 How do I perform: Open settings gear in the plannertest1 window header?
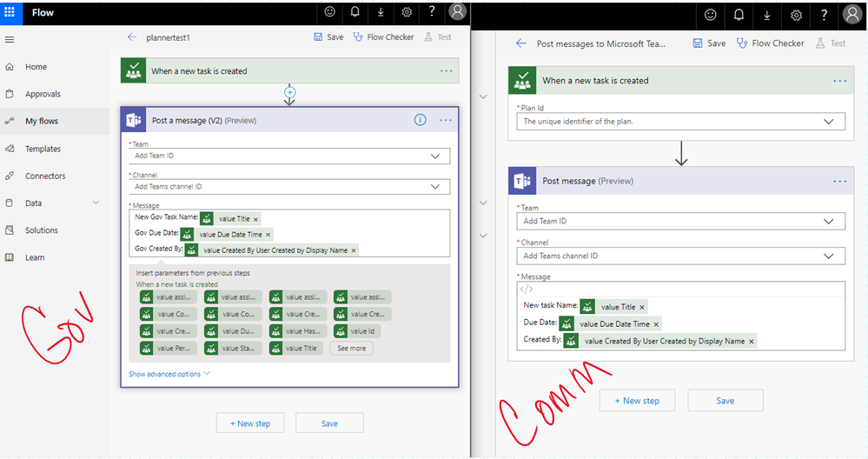[407, 12]
